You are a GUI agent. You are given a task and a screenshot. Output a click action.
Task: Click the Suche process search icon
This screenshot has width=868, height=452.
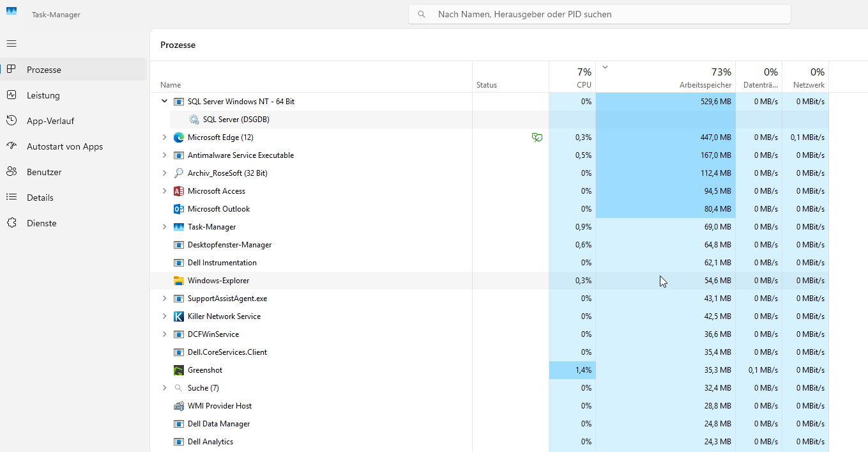coord(179,388)
